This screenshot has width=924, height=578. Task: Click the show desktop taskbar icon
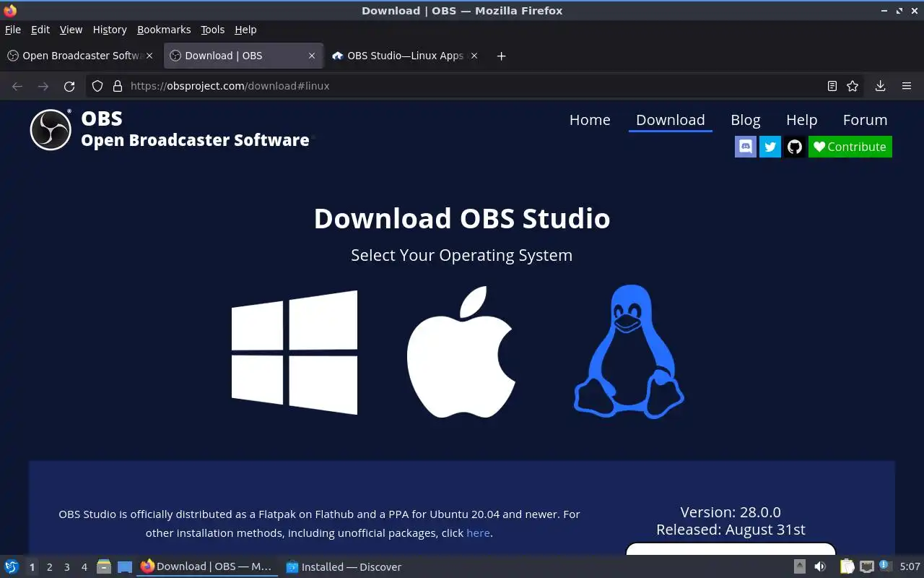tap(125, 566)
